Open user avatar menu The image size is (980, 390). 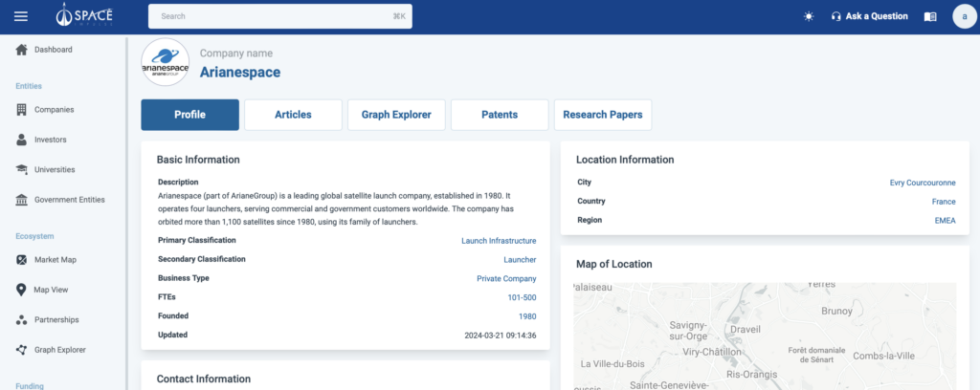click(x=965, y=16)
